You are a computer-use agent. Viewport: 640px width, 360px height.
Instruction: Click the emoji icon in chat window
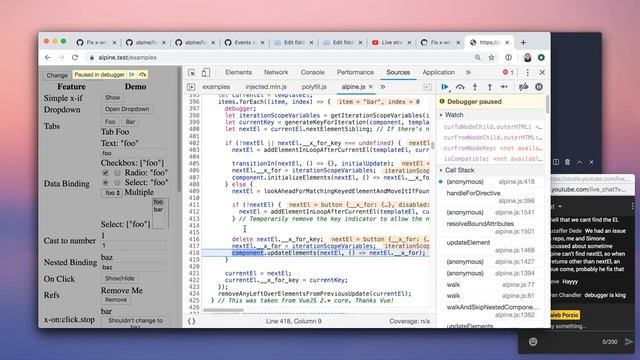(533, 342)
